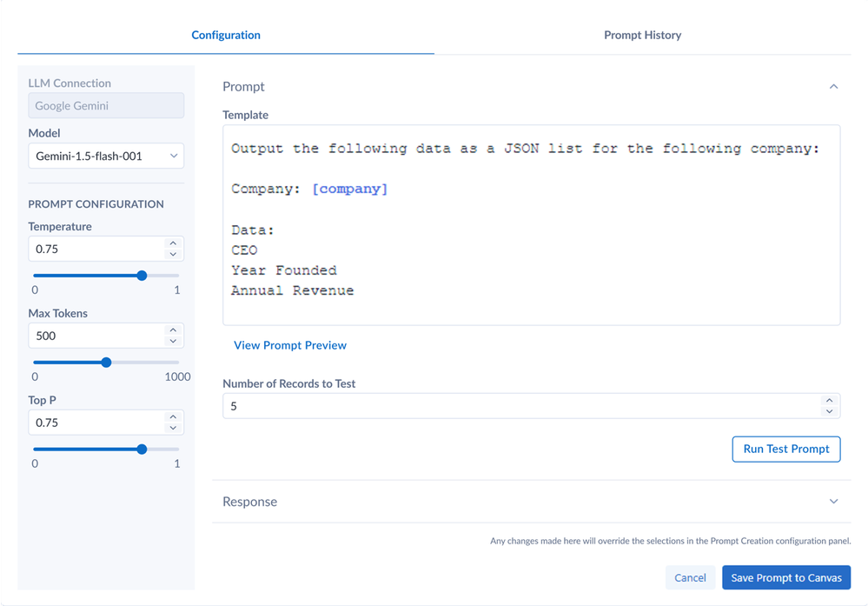The height and width of the screenshot is (606, 868).
Task: Decrease Temperature using the down arrow
Action: [173, 254]
